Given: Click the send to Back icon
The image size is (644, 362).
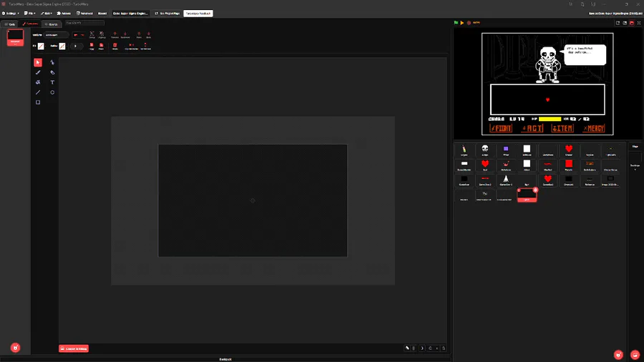Looking at the screenshot, I should (149, 35).
